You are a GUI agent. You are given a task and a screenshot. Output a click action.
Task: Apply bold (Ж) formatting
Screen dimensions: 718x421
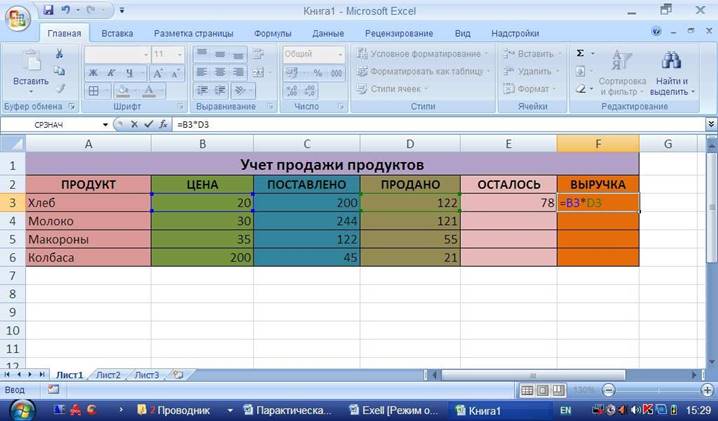[93, 73]
